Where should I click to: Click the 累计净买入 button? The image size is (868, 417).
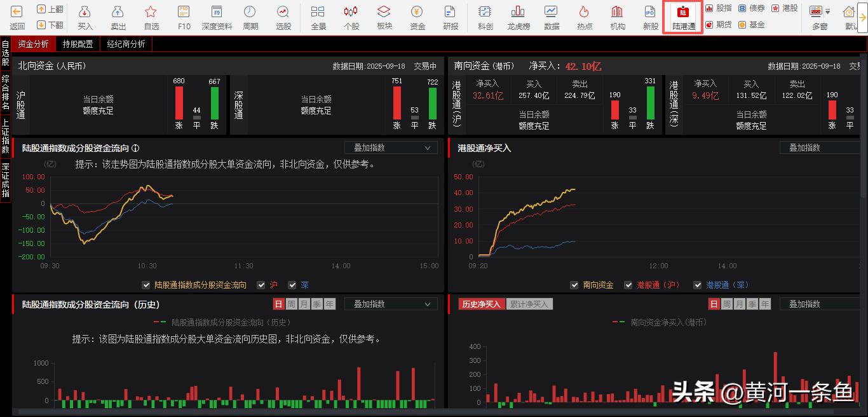pyautogui.click(x=531, y=304)
